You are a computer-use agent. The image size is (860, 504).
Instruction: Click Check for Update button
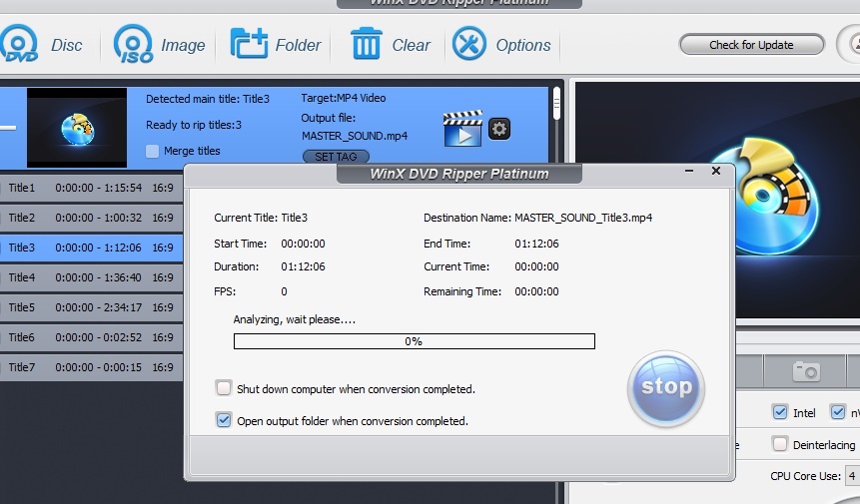(751, 45)
